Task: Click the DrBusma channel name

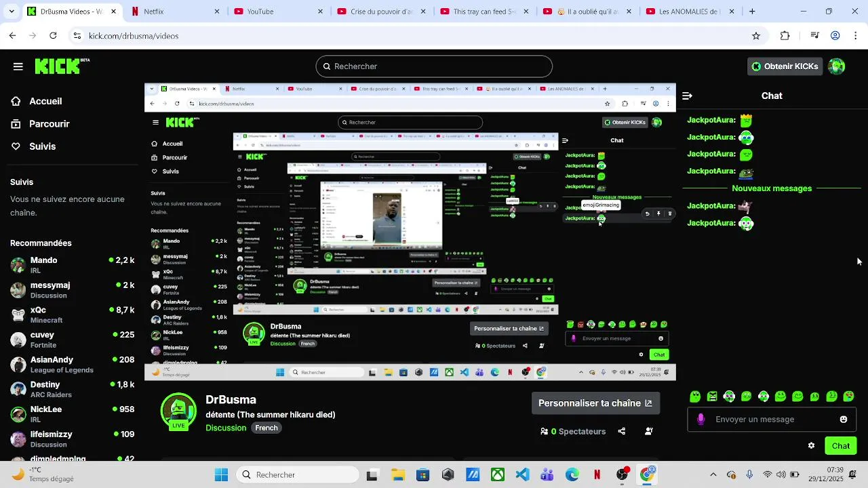Action: pyautogui.click(x=231, y=400)
